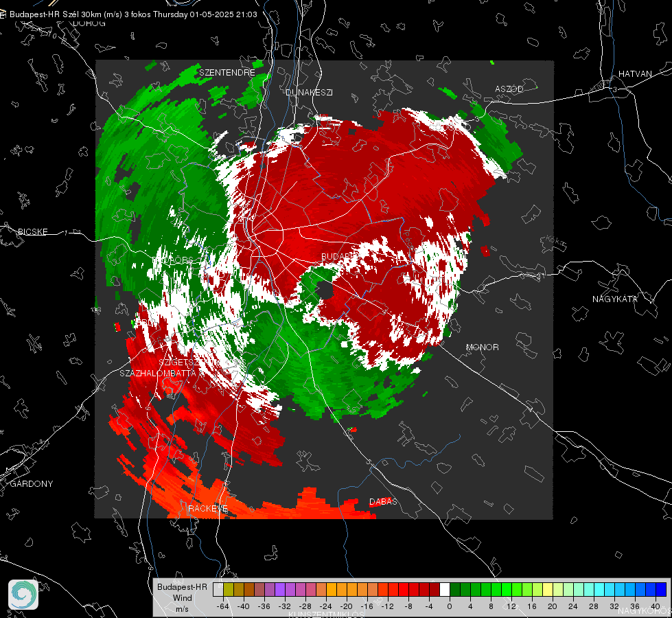672x618 pixels.
Task: Click legend value -32
Action: tap(285, 606)
